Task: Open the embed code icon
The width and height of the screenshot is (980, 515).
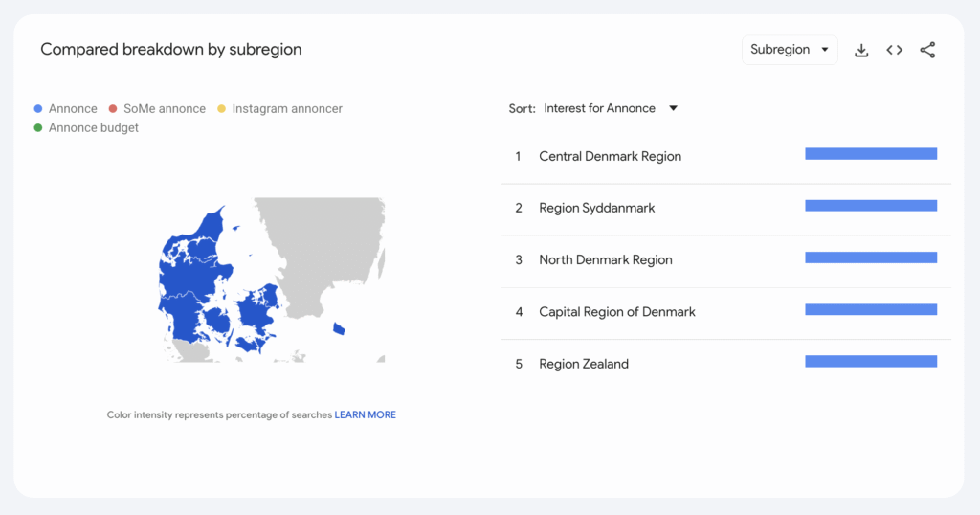Action: coord(895,50)
